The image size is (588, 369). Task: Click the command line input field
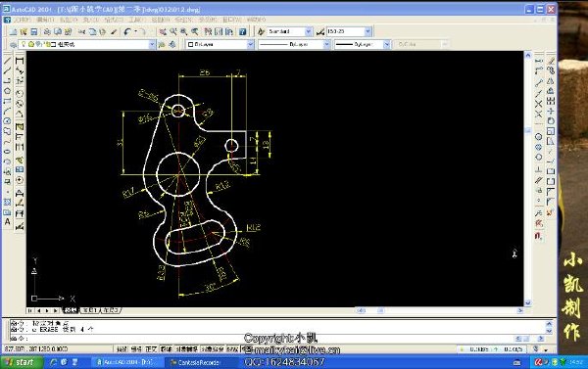(263, 339)
